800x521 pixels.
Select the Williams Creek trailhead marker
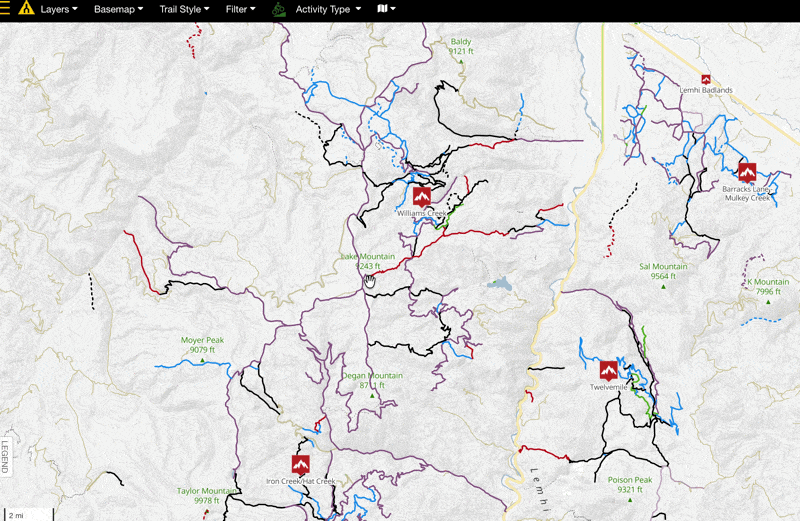[x=421, y=196]
